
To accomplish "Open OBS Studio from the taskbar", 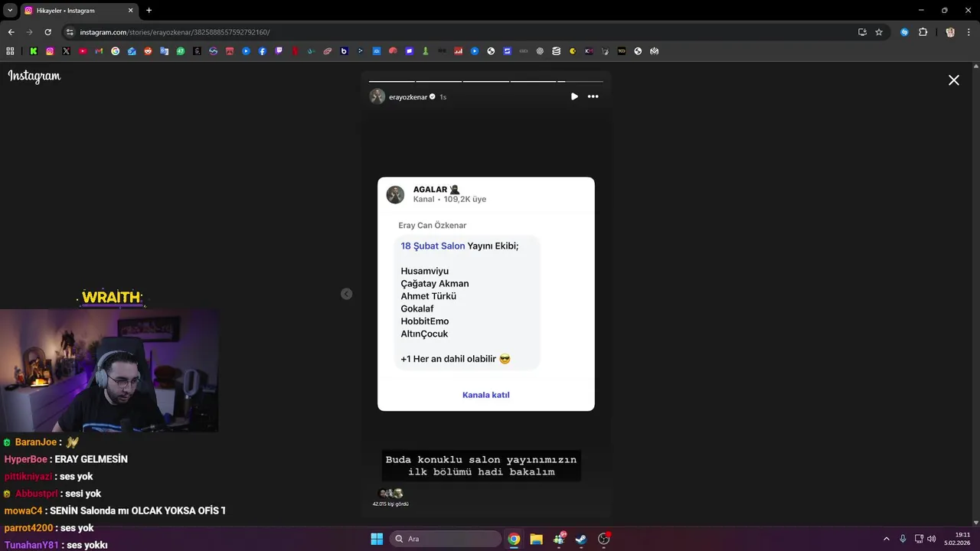I will [604, 539].
